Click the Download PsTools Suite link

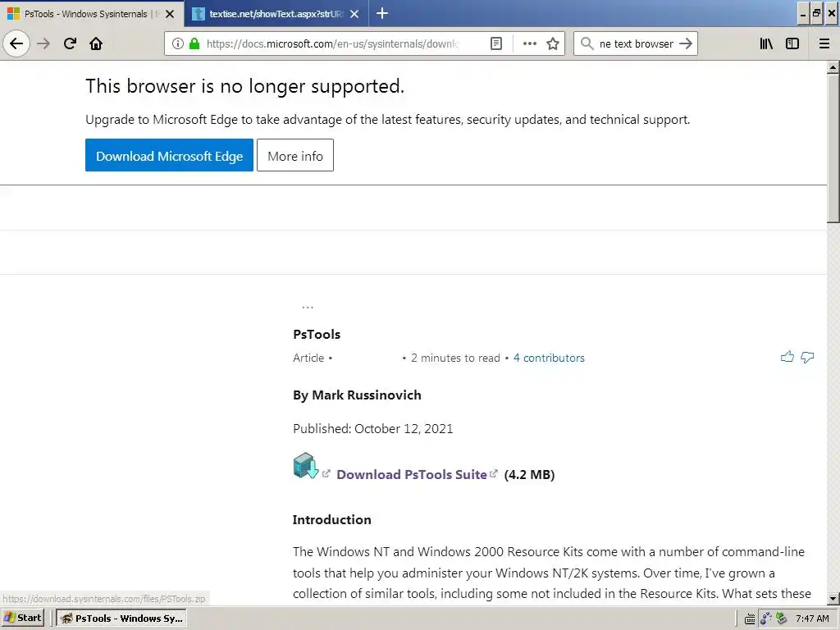click(x=412, y=475)
